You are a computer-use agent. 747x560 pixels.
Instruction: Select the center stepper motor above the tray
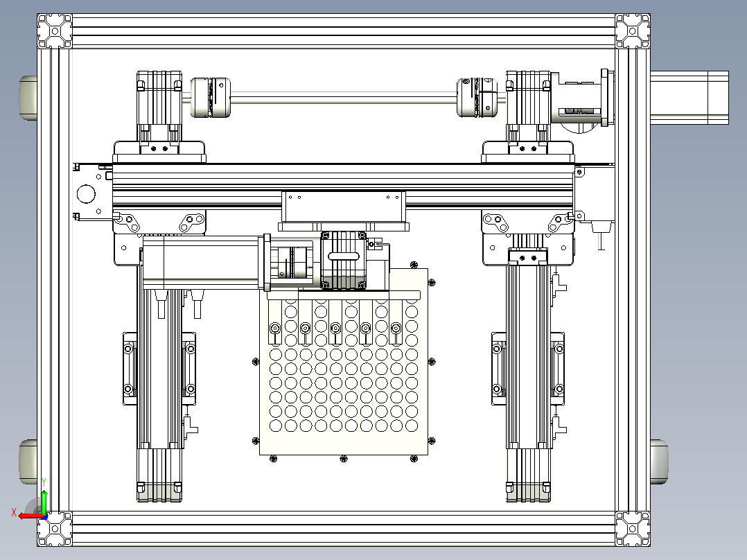point(344,261)
